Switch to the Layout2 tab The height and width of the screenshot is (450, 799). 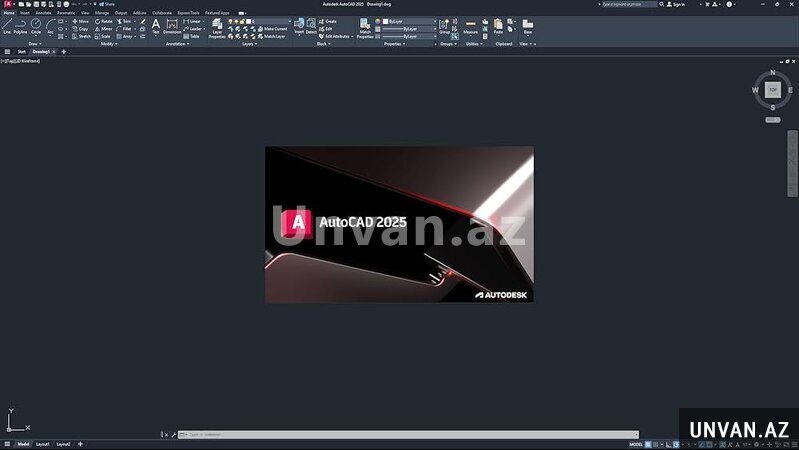coord(64,444)
